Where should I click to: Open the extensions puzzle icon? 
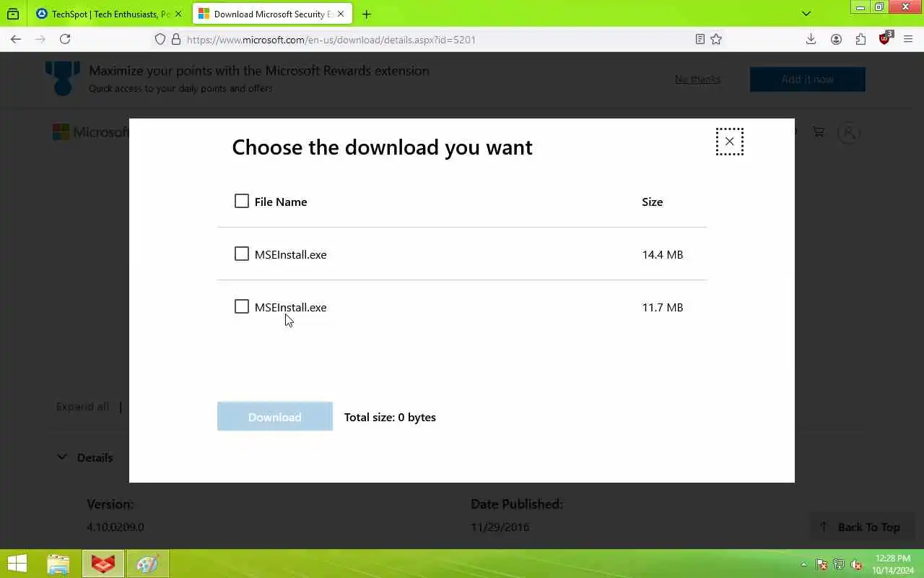[860, 40]
